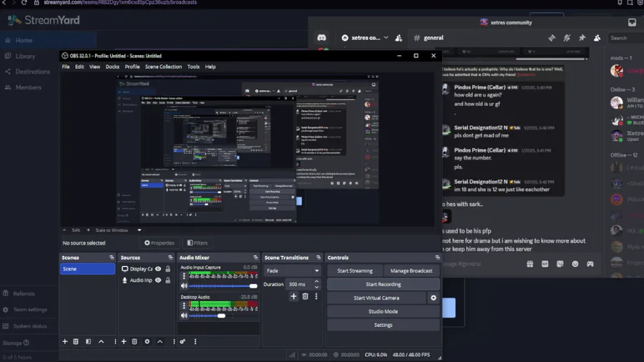
Task: Open Discord GIF picker
Action: click(x=545, y=264)
